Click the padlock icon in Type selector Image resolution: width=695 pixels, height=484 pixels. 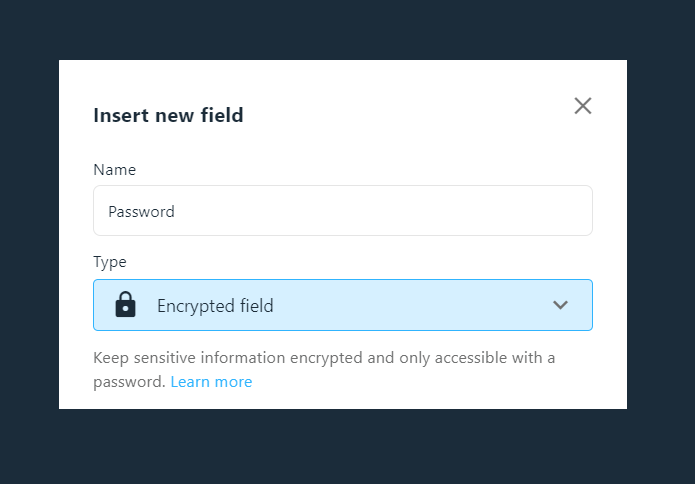[125, 304]
